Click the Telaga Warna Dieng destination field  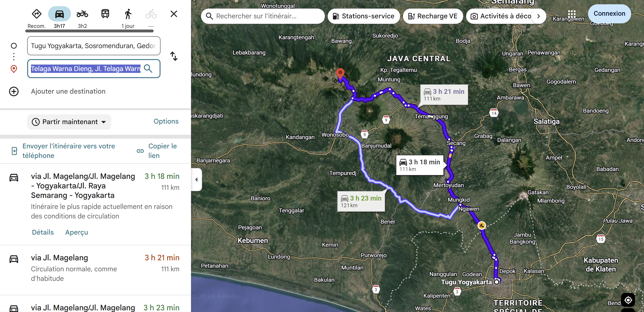coord(94,69)
